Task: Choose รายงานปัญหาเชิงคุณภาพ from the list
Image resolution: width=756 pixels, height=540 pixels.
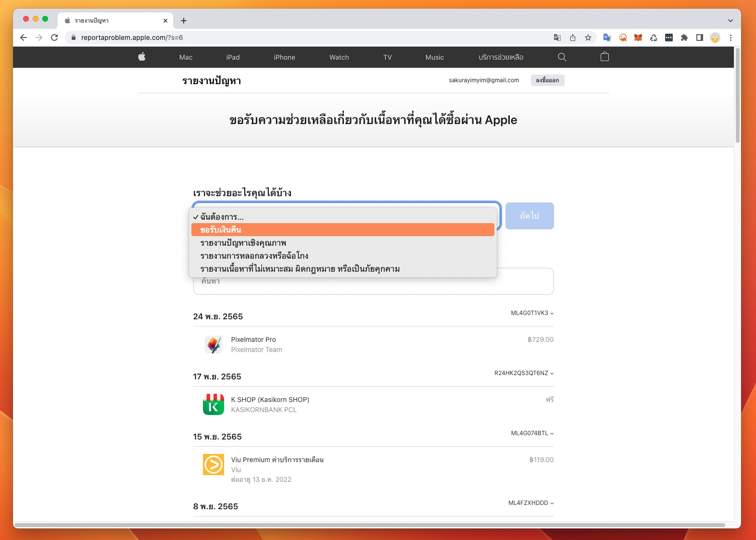Action: (x=342, y=243)
